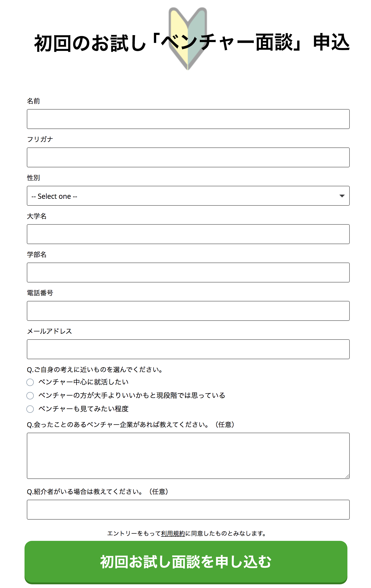Viewport: 371px width, 588px height.
Task: Click the ベンチャー中心に就活したい label text
Action: coord(83,382)
